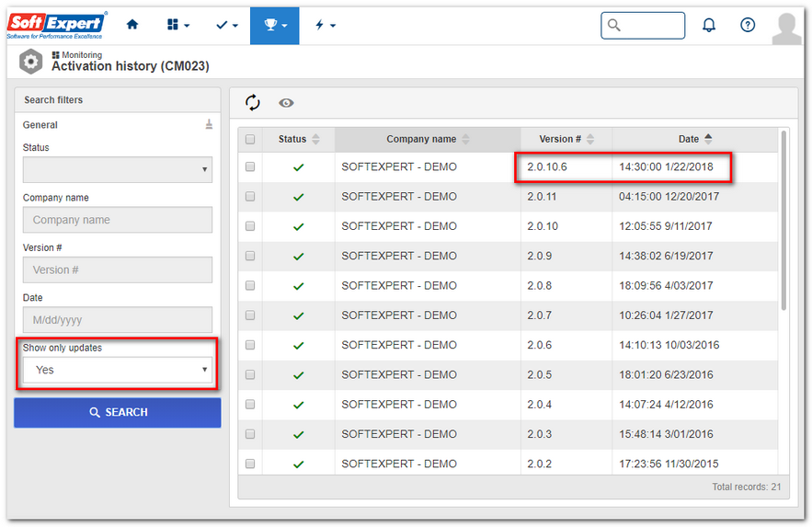Click the status checkmark for version 2.0.6
The image size is (812, 527).
tap(298, 345)
